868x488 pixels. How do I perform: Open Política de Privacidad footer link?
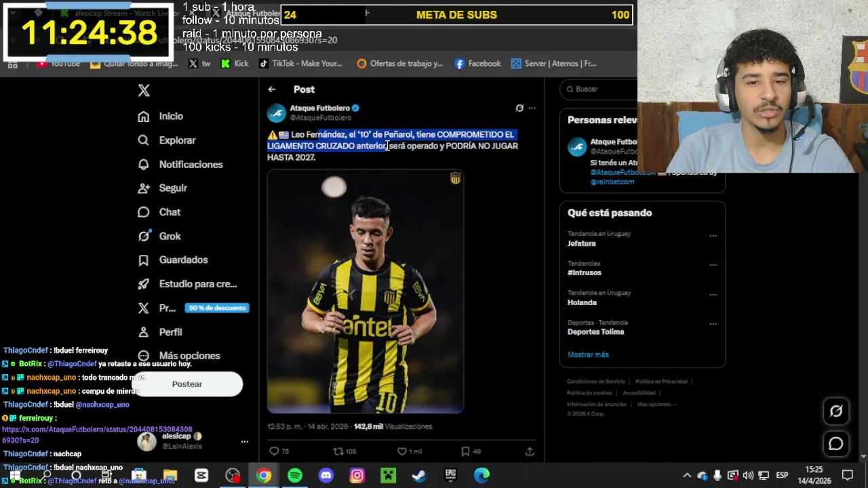pyautogui.click(x=661, y=382)
